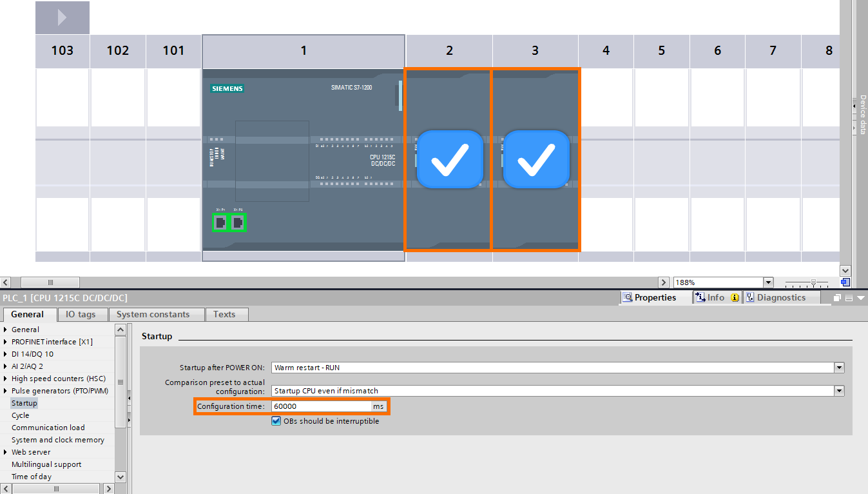Expand the Web server node
Image resolution: width=868 pixels, height=494 pixels.
point(6,452)
